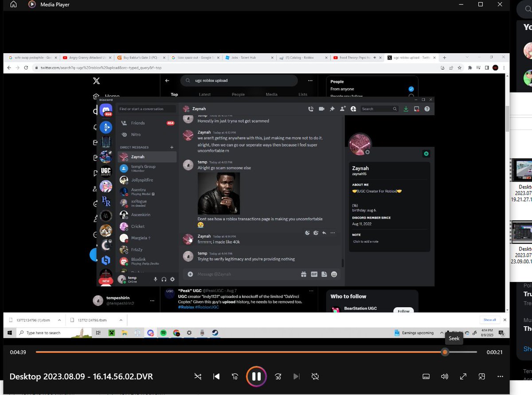532x395 pixels.
Task: Open Catalog - Roblox browser tab
Action: click(304, 58)
